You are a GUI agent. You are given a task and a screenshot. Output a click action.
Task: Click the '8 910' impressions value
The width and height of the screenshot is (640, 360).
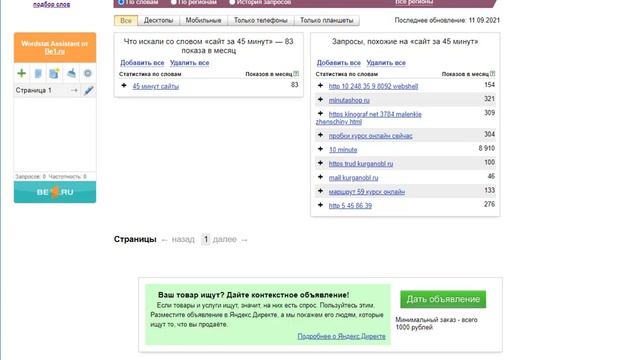tap(487, 149)
